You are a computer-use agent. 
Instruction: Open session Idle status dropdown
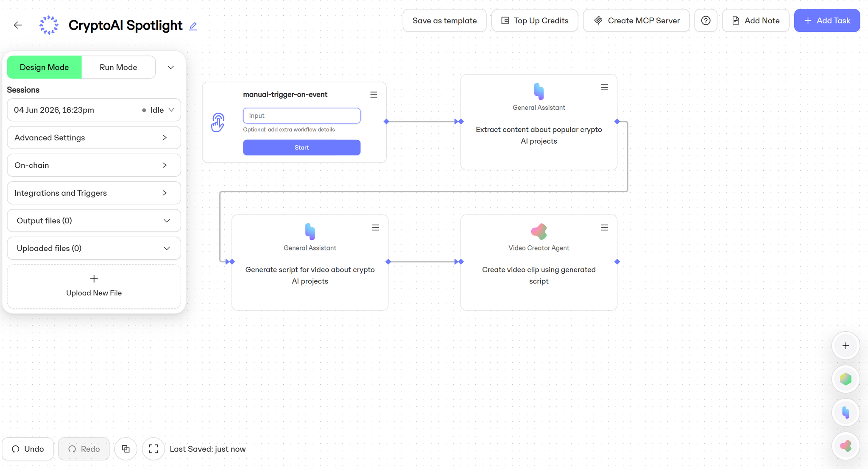pos(158,110)
